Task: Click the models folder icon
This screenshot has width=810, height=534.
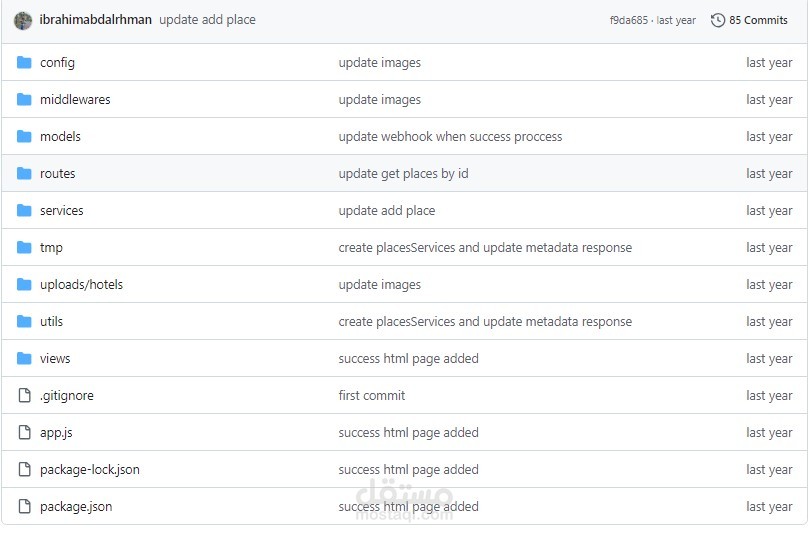Action: [25, 136]
